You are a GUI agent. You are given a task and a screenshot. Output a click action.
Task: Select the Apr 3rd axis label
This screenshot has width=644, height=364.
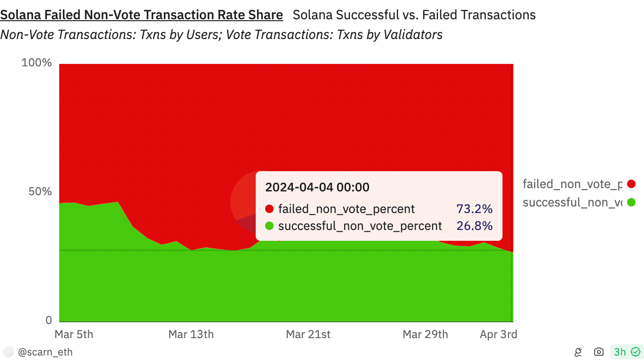(498, 334)
